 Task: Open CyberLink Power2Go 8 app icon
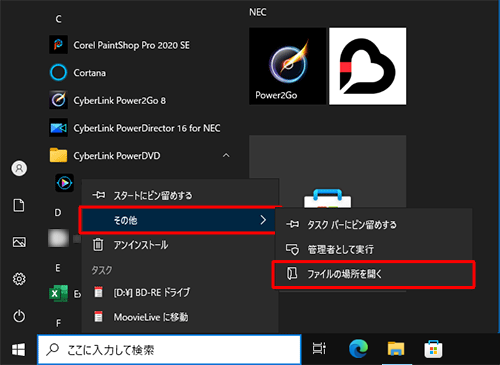(58, 100)
